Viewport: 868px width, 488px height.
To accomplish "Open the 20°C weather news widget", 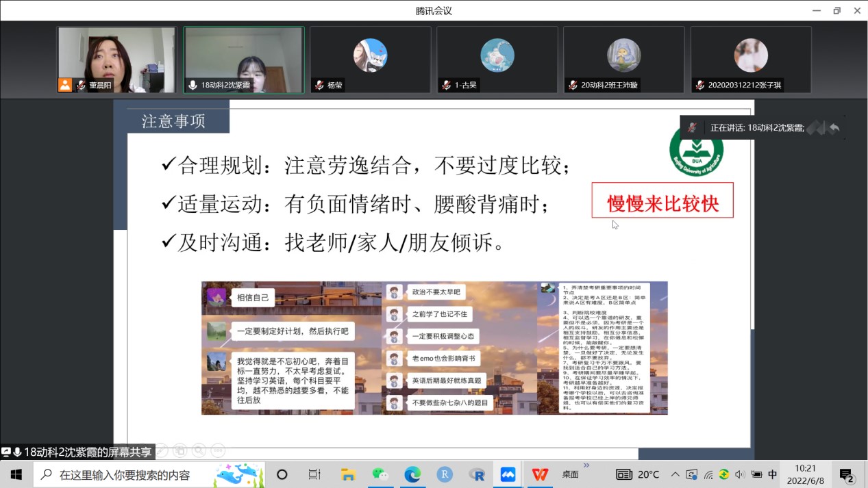I will (638, 474).
